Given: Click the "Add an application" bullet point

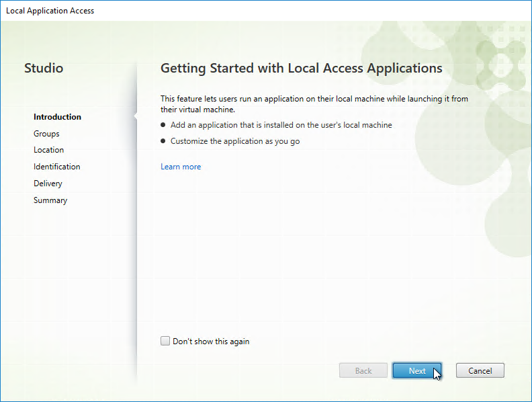Looking at the screenshot, I should tap(281, 125).
